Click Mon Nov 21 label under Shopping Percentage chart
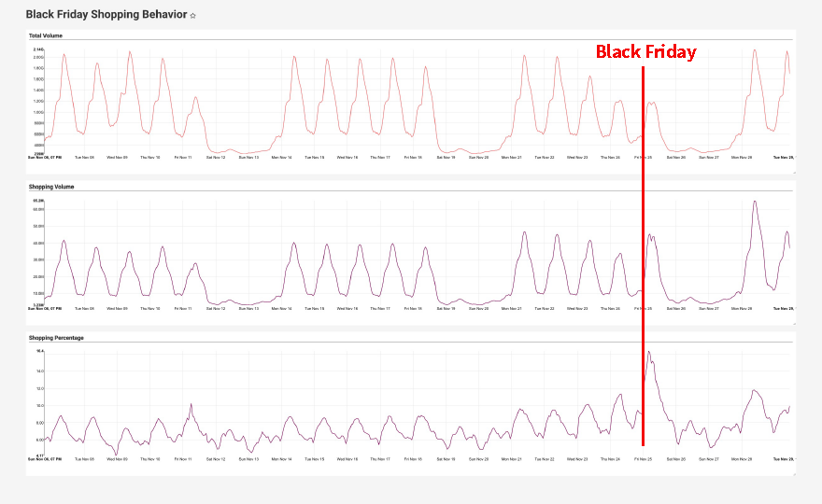 [512, 460]
